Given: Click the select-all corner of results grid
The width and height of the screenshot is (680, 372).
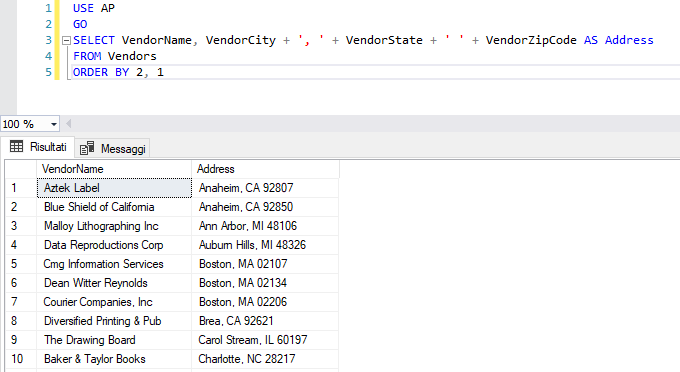Looking at the screenshot, I should tap(21, 169).
